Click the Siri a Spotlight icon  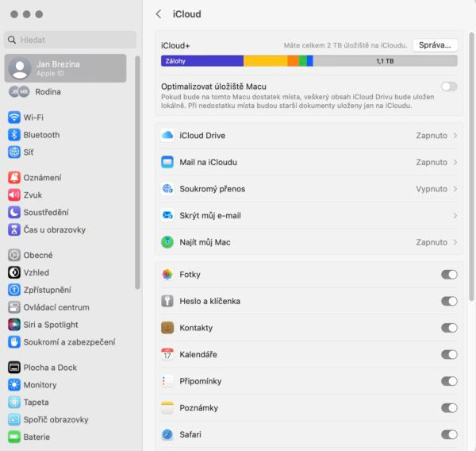pos(14,325)
